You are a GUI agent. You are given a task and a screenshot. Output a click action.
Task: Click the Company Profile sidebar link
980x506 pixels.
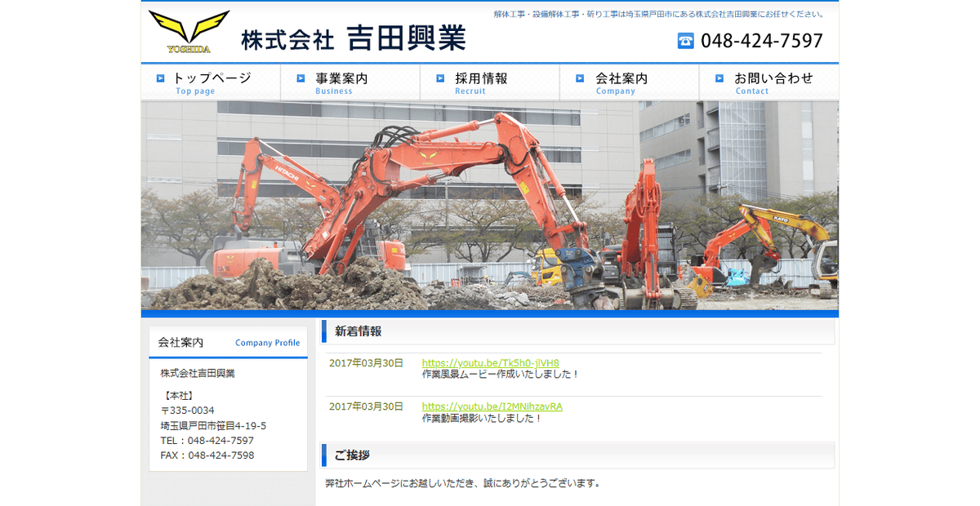267,343
